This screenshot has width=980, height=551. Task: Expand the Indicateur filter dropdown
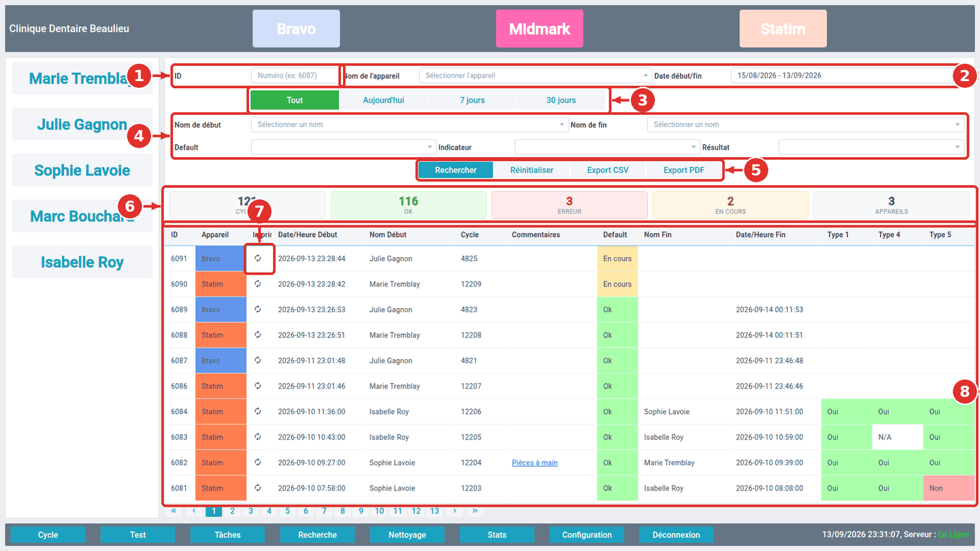[x=608, y=147]
